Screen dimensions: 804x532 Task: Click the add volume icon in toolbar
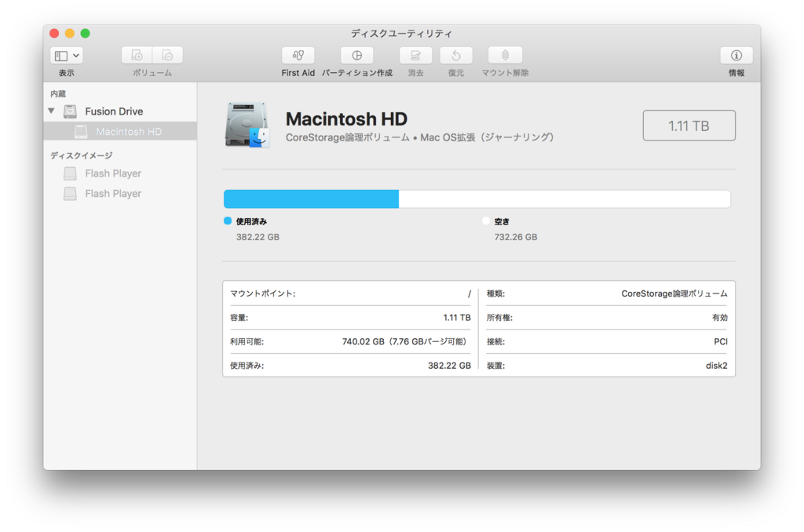point(135,55)
